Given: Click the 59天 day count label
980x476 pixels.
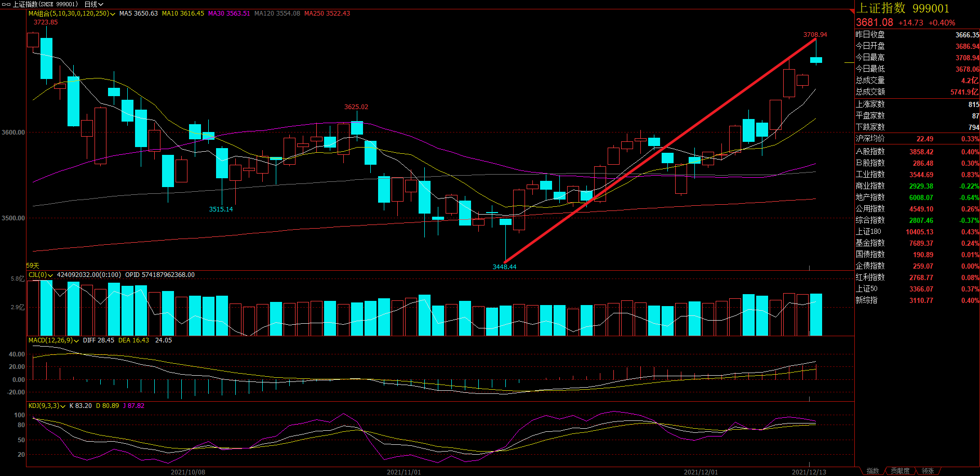Looking at the screenshot, I should tap(33, 266).
